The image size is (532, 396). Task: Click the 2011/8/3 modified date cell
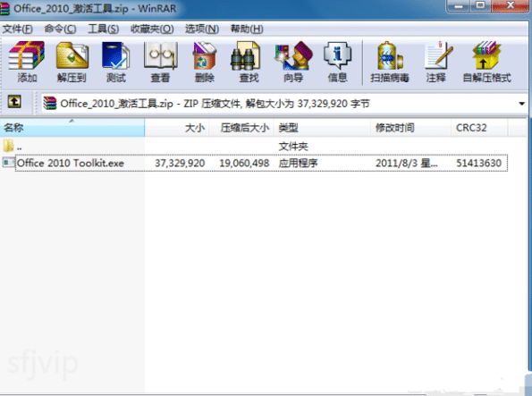(x=407, y=164)
